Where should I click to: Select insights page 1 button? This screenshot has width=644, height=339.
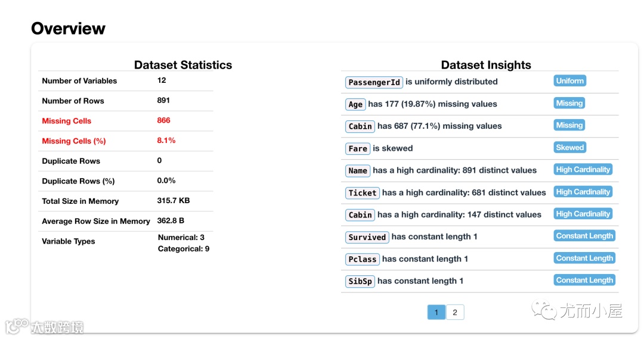[x=436, y=312]
